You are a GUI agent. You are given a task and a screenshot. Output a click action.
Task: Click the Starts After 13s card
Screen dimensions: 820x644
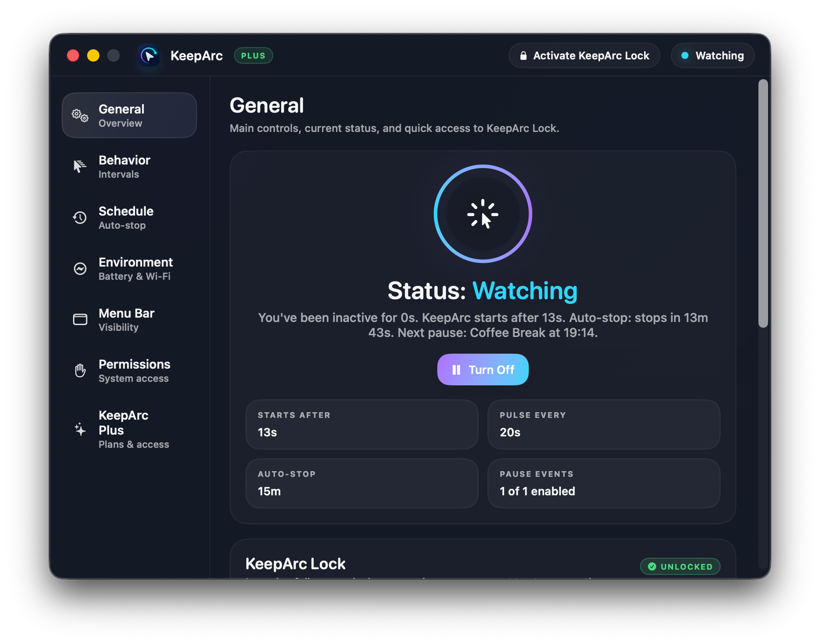coord(362,424)
